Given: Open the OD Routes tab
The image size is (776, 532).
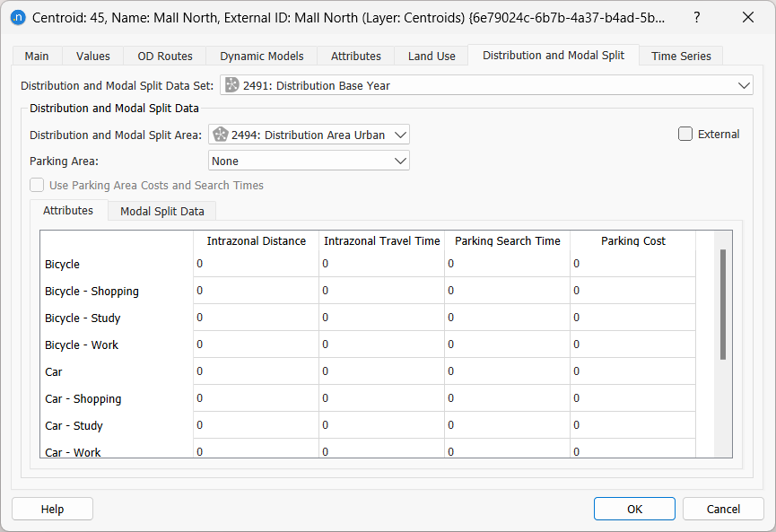Looking at the screenshot, I should click(165, 56).
